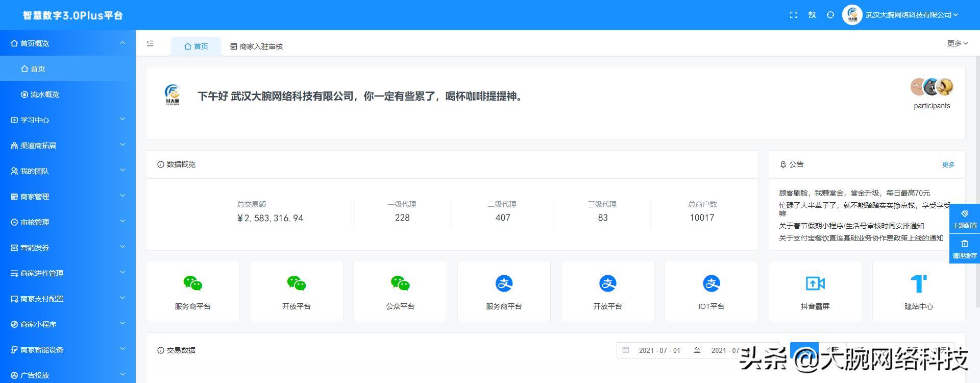Click the 清理缓存 floating button

[x=964, y=249]
